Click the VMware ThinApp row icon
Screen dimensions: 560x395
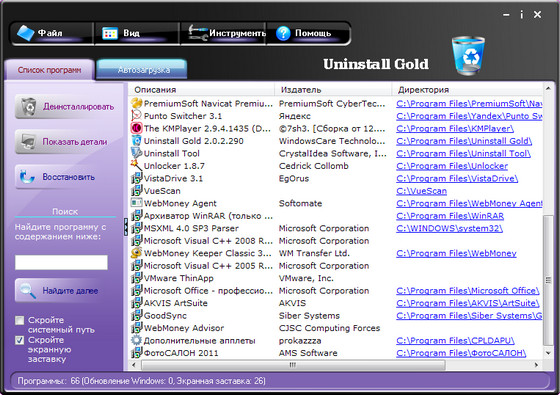point(136,278)
